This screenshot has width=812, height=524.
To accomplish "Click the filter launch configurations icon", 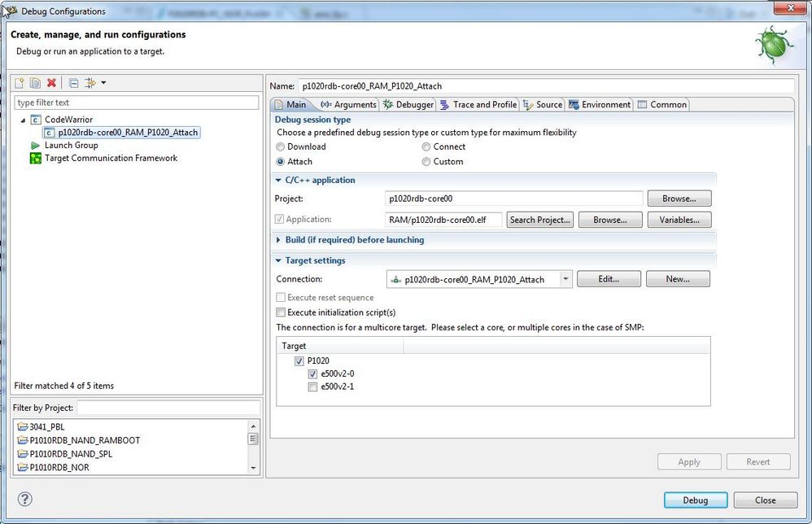I will pos(90,83).
